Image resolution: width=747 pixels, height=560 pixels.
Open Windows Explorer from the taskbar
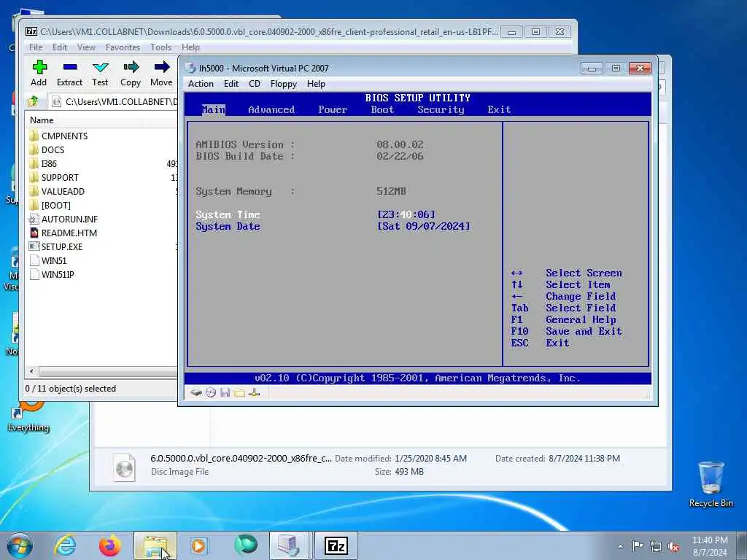155,545
